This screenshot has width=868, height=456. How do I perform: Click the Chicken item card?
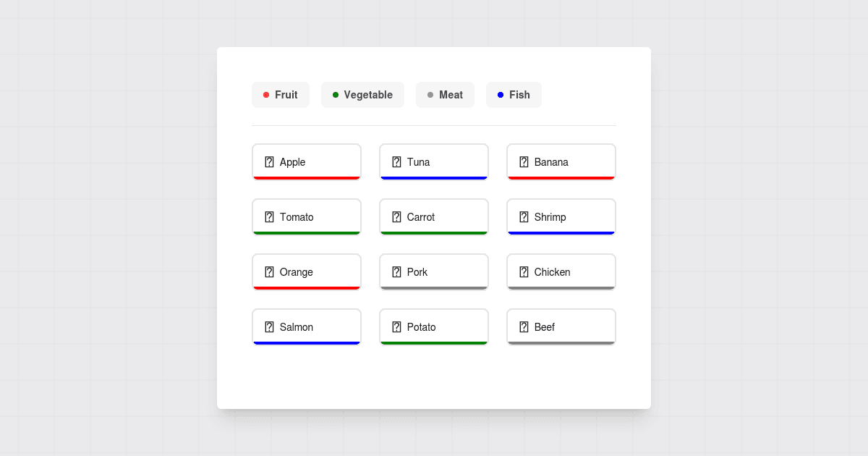(561, 271)
